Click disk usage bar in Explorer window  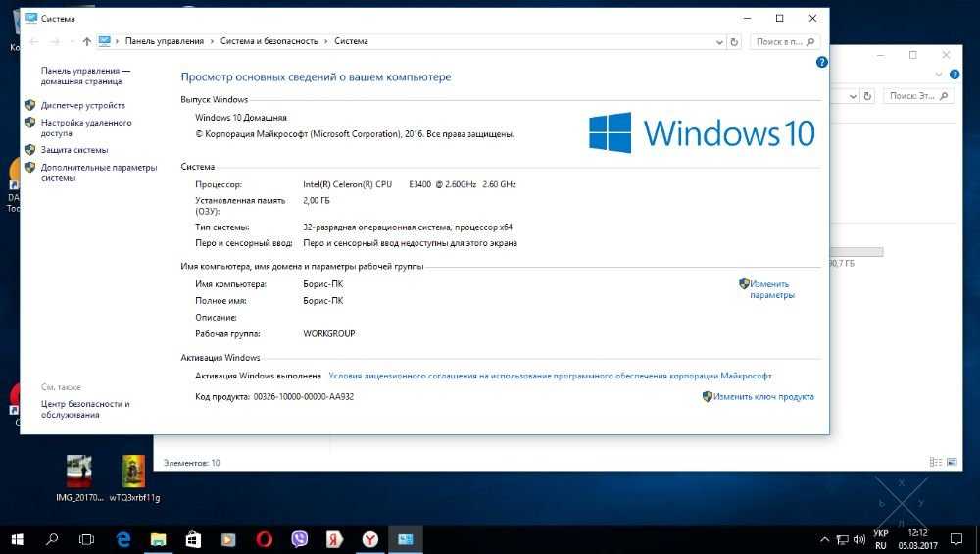pyautogui.click(x=857, y=252)
